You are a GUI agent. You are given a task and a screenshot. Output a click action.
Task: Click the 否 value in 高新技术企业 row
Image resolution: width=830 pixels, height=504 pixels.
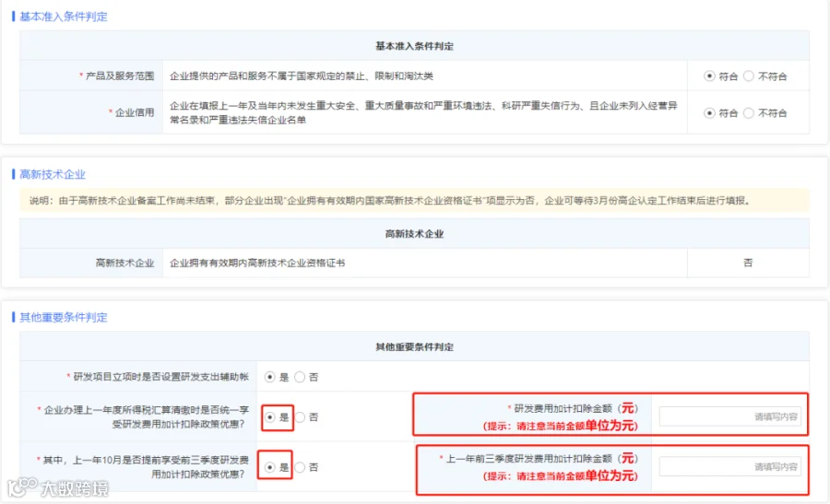[x=748, y=263]
